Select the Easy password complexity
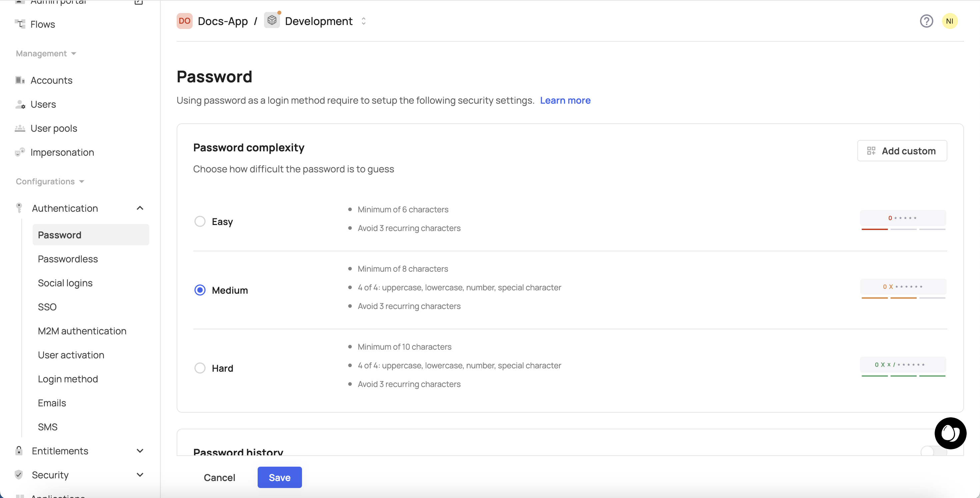Image resolution: width=980 pixels, height=498 pixels. [199, 221]
